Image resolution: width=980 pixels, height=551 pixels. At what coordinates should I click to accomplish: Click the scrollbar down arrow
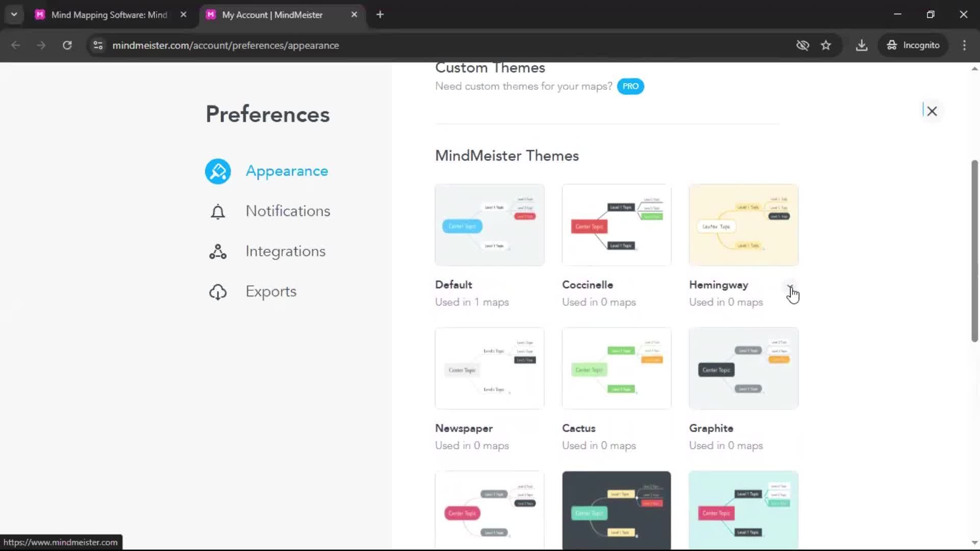click(x=974, y=543)
